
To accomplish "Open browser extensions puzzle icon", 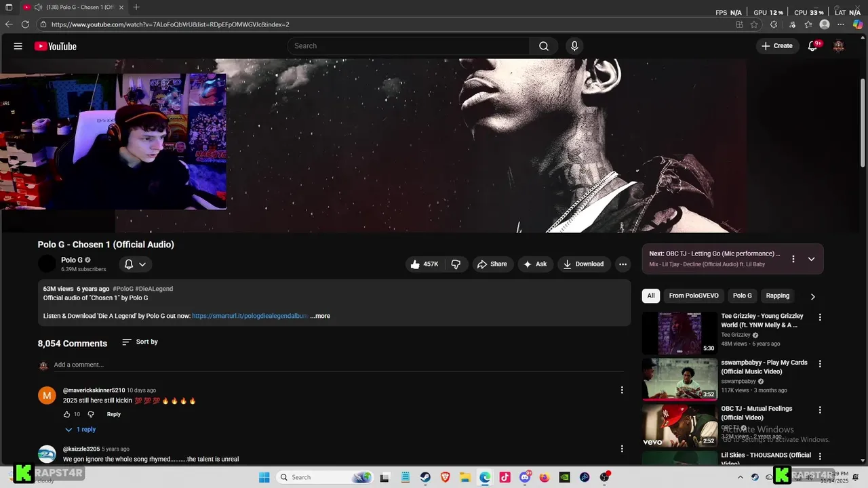I will (774, 24).
